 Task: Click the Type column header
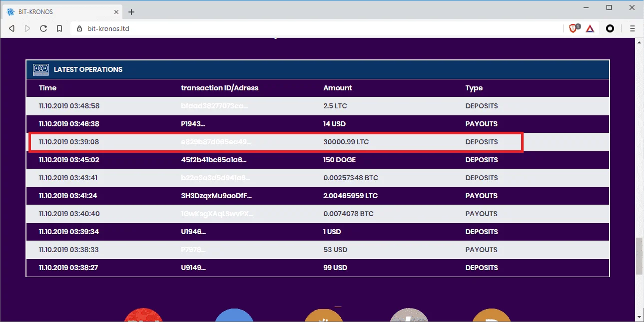474,88
